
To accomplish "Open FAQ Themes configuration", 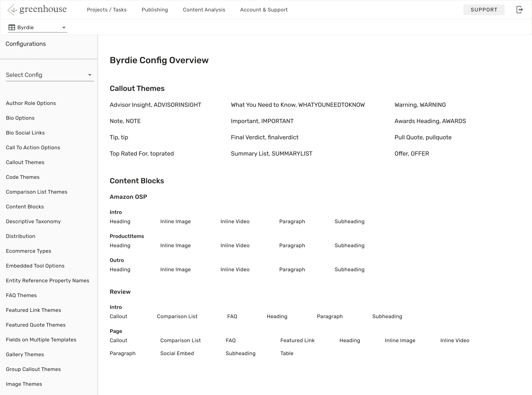I will point(21,296).
